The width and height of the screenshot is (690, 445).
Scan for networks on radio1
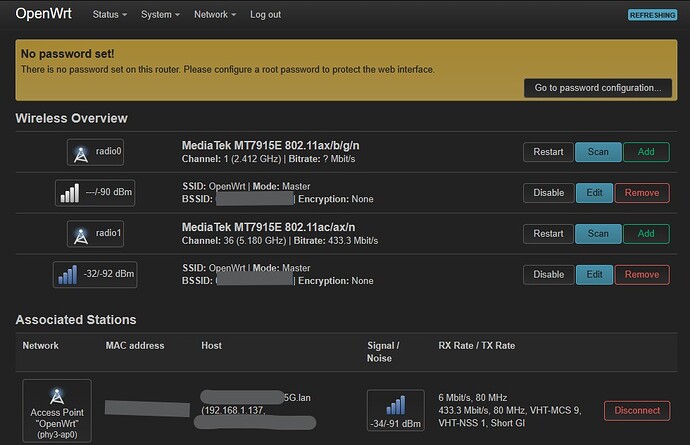tap(597, 234)
